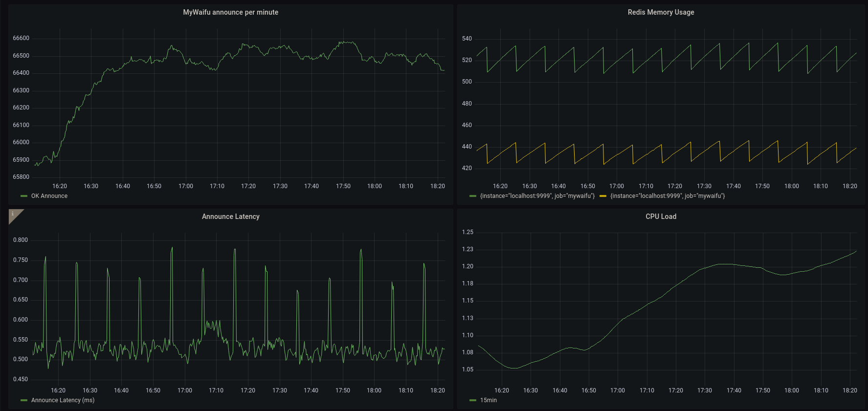Click the 480 y-axis label in Redis chart

coord(467,104)
